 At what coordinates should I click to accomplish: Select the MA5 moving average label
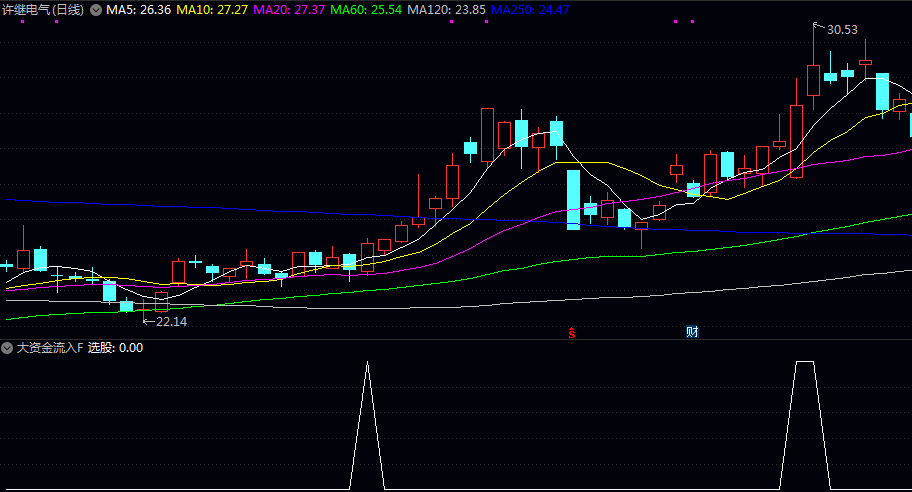click(138, 9)
